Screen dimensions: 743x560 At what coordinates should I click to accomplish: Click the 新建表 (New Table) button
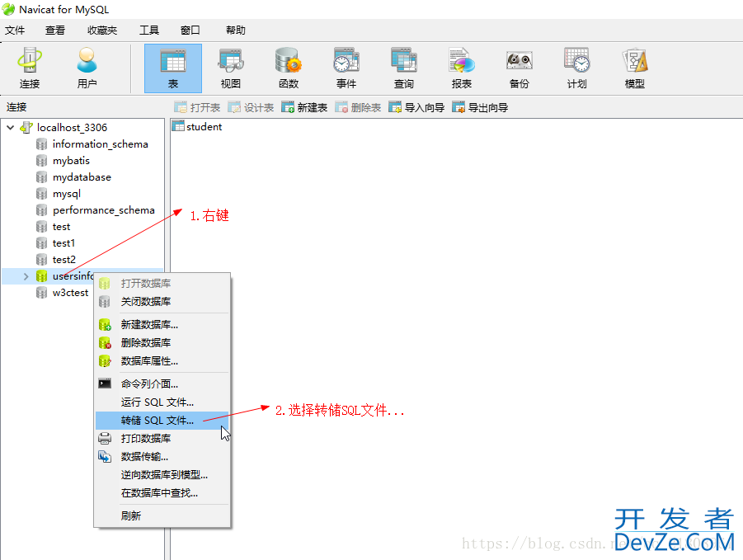304,107
